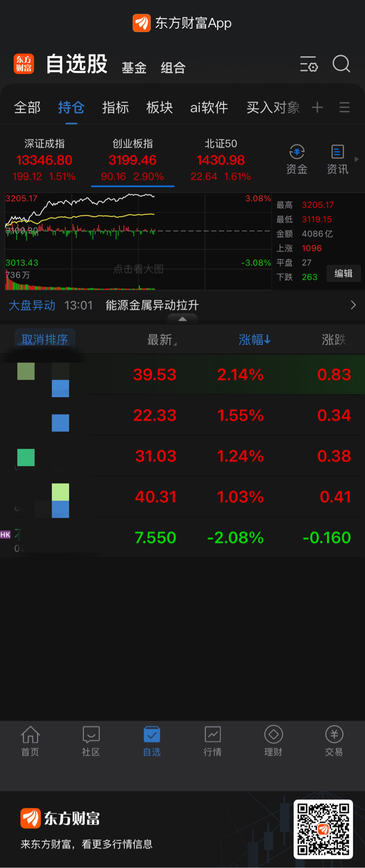The height and width of the screenshot is (868, 365).
Task: Select 指标 group tab
Action: (x=115, y=107)
